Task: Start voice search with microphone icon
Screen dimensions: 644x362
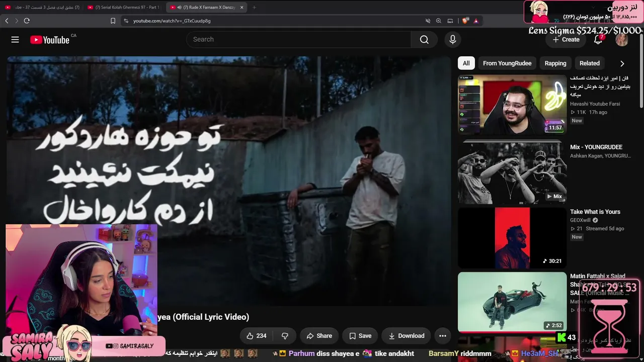Action: pyautogui.click(x=453, y=40)
